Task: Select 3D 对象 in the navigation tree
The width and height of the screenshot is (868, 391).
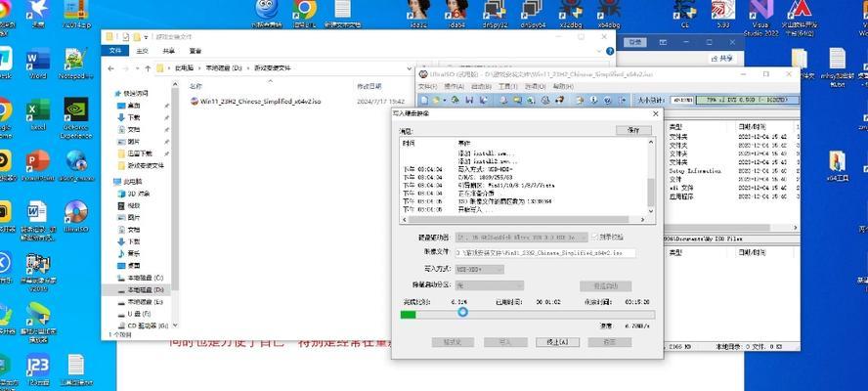Action: pos(134,194)
